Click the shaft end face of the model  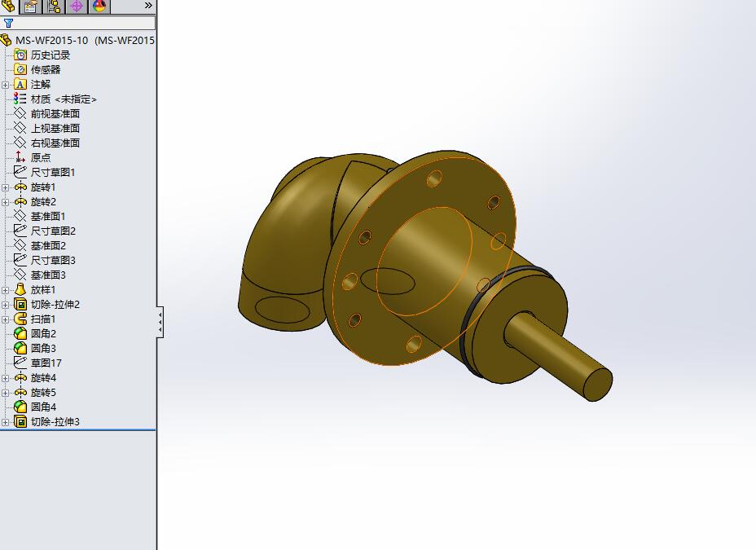[x=598, y=384]
